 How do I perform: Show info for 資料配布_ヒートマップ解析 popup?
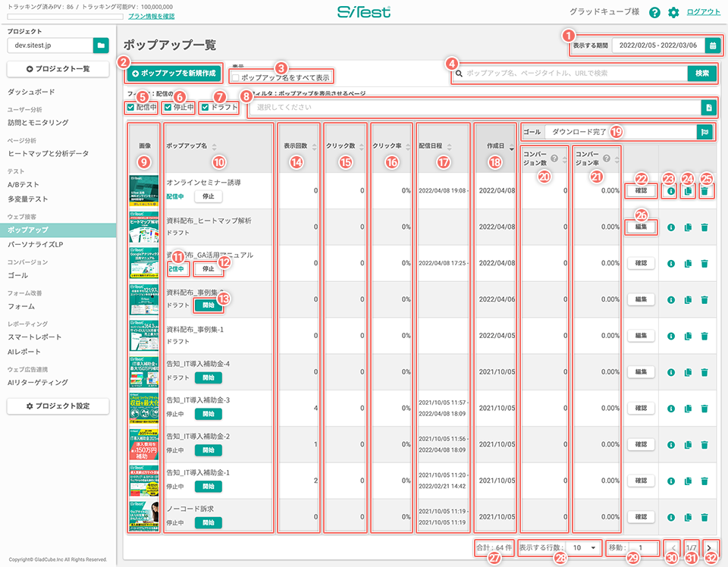671,227
